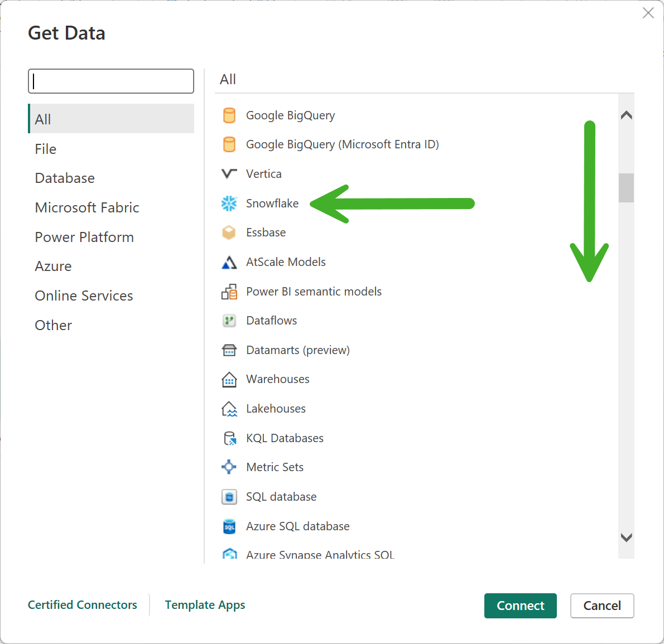Click the Datamarts (preview) icon
Image resolution: width=664 pixels, height=644 pixels.
click(229, 350)
